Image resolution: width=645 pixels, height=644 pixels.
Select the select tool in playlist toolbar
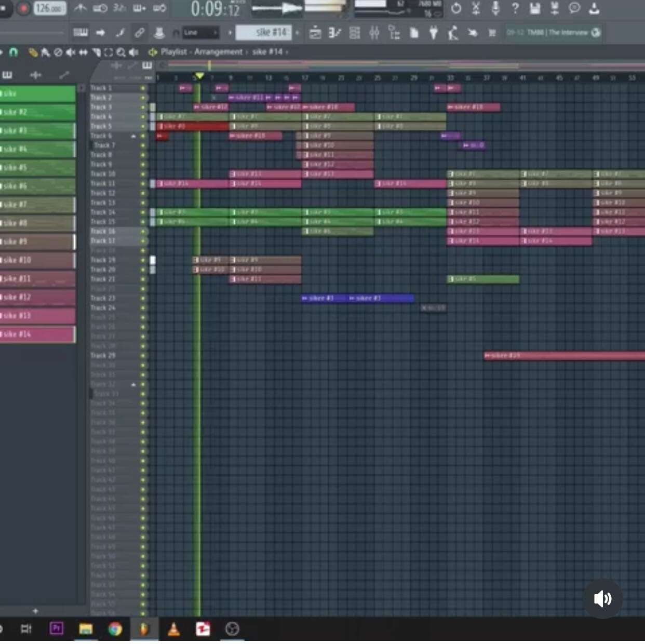coord(109,52)
